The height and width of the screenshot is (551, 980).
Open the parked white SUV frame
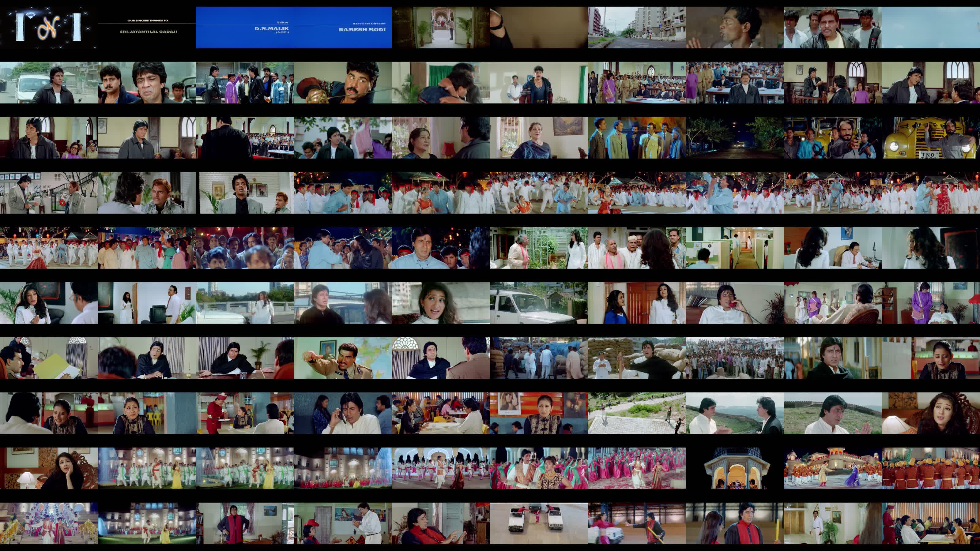[x=539, y=303]
